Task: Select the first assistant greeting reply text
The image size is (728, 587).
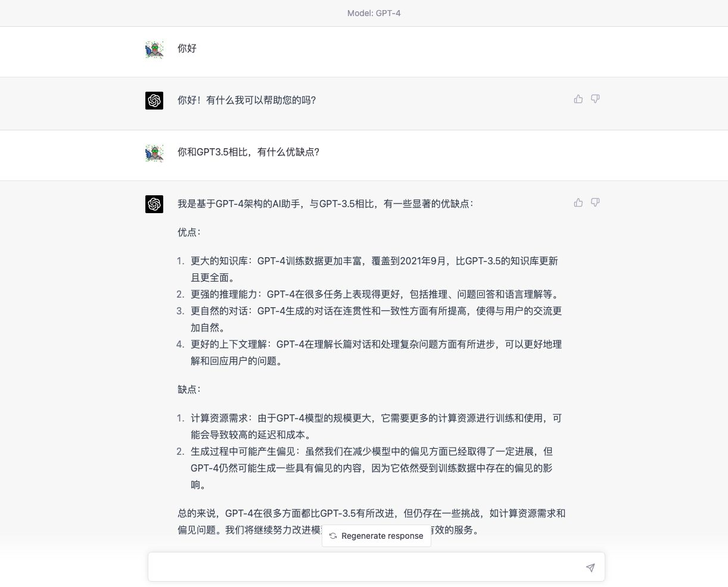Action: pos(247,100)
